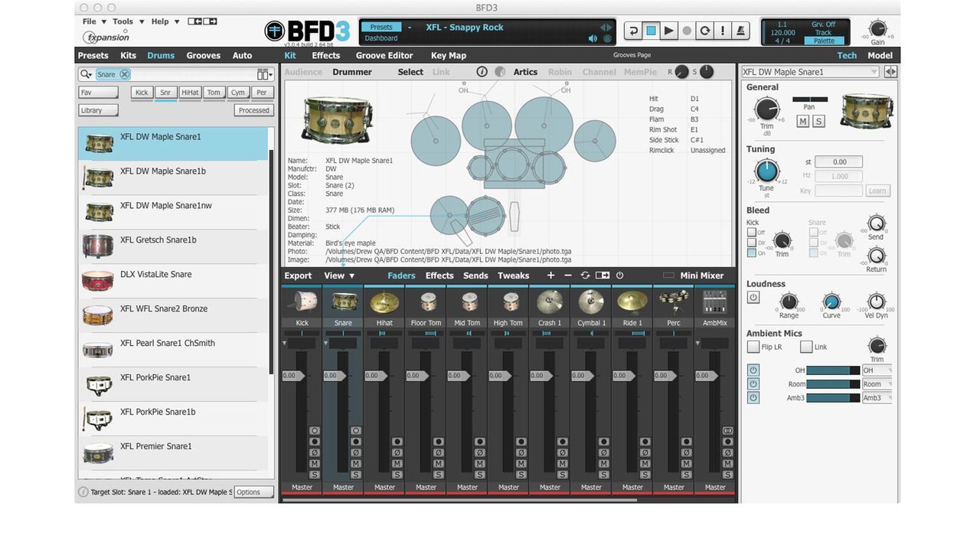Switch mixer to Effects view
Image resolution: width=980 pixels, height=551 pixels.
click(x=439, y=275)
